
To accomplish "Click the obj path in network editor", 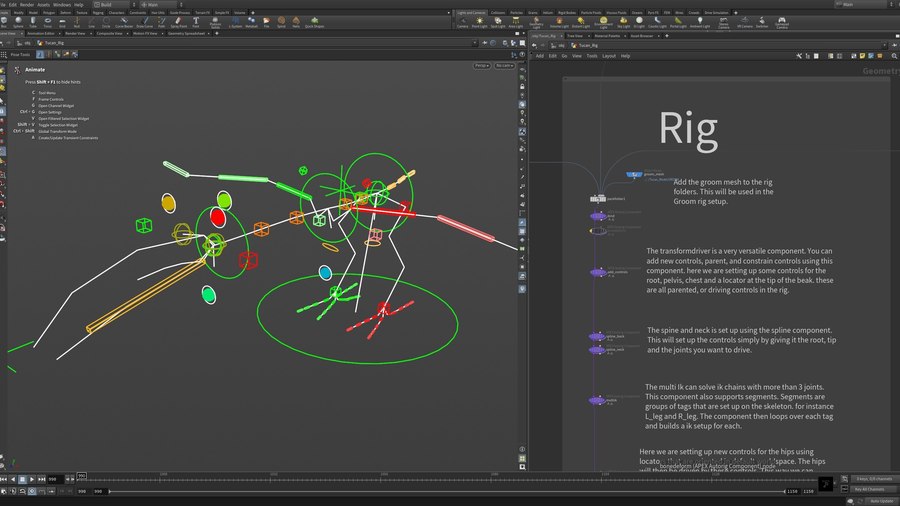I will (558, 45).
